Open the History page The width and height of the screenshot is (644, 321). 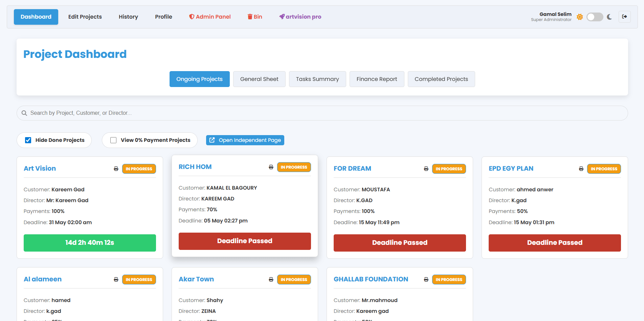click(x=128, y=17)
